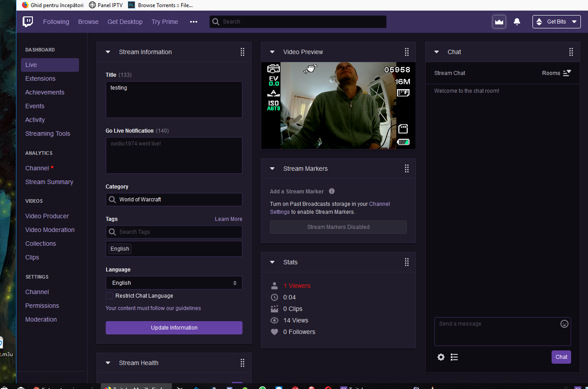Click the purple Chat send button
This screenshot has height=389, width=588.
tap(561, 357)
